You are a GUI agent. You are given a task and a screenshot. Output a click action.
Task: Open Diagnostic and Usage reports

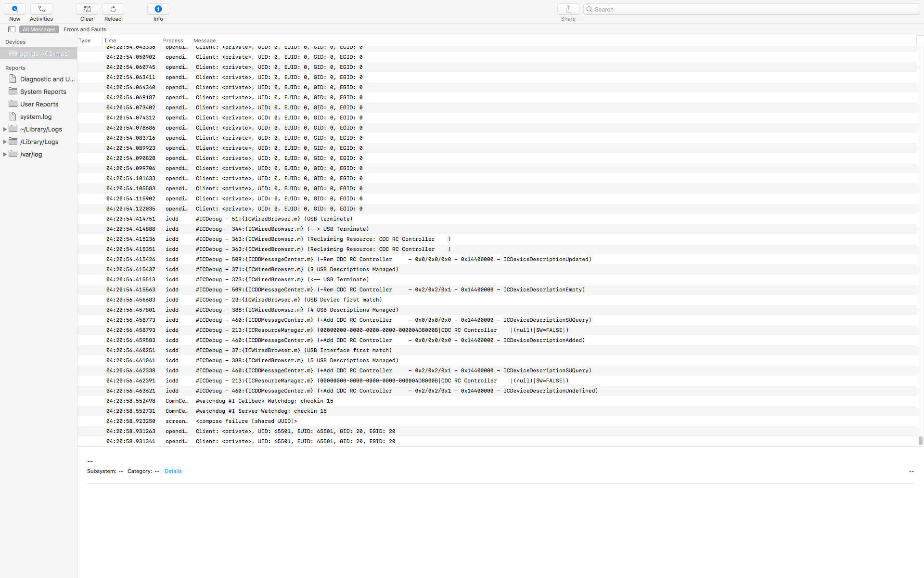(47, 79)
